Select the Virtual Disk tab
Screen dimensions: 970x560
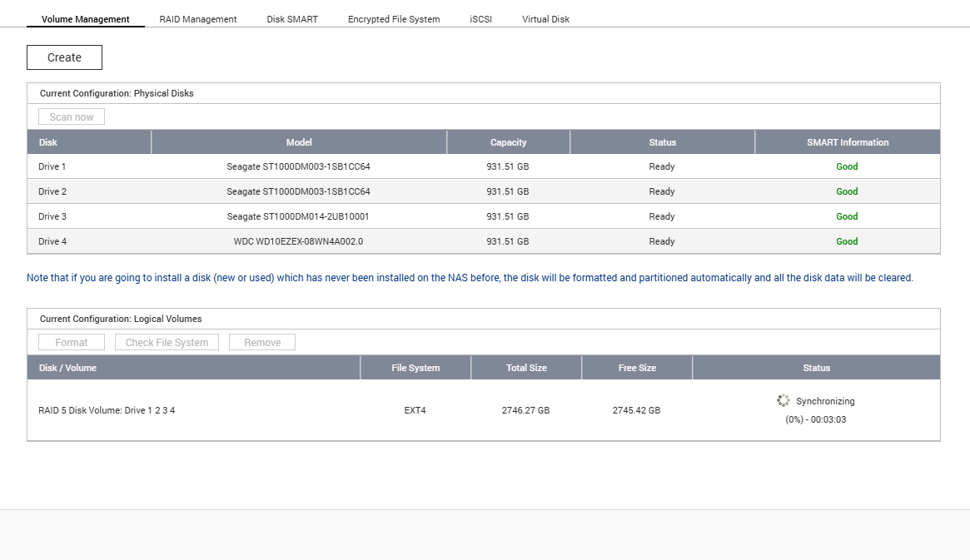point(545,19)
